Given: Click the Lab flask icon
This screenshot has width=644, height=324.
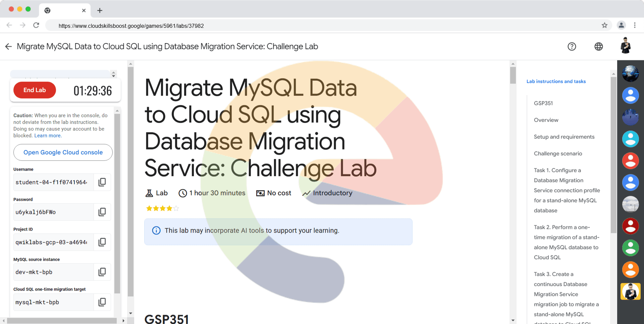Looking at the screenshot, I should 149,193.
